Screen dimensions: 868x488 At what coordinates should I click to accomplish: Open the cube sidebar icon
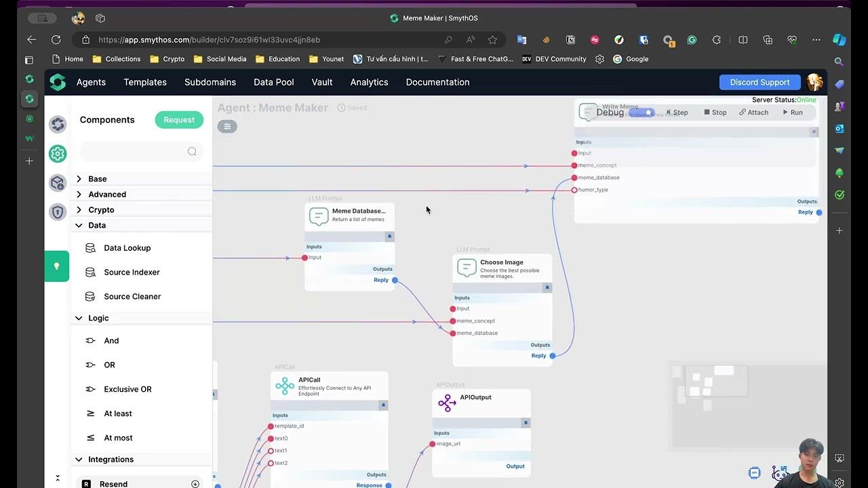click(x=58, y=183)
